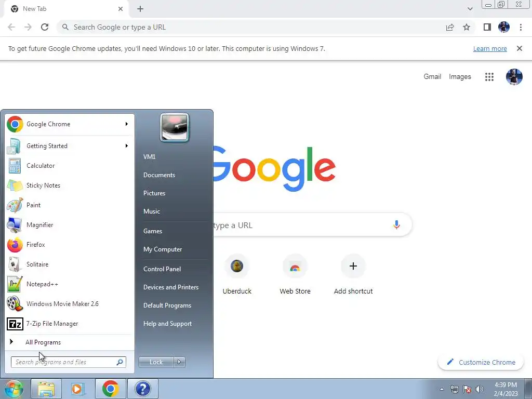Open the Solitaire game icon
This screenshot has height=399, width=532.
[14, 264]
